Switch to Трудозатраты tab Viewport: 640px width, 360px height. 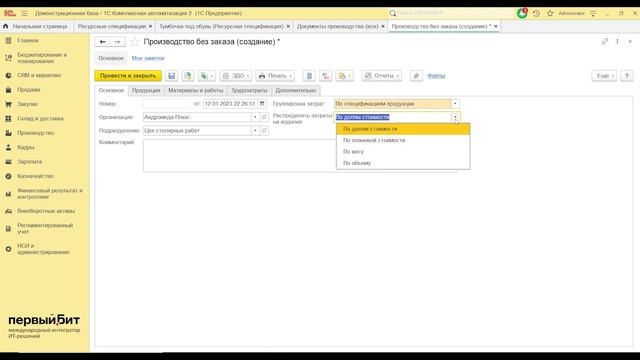click(249, 90)
